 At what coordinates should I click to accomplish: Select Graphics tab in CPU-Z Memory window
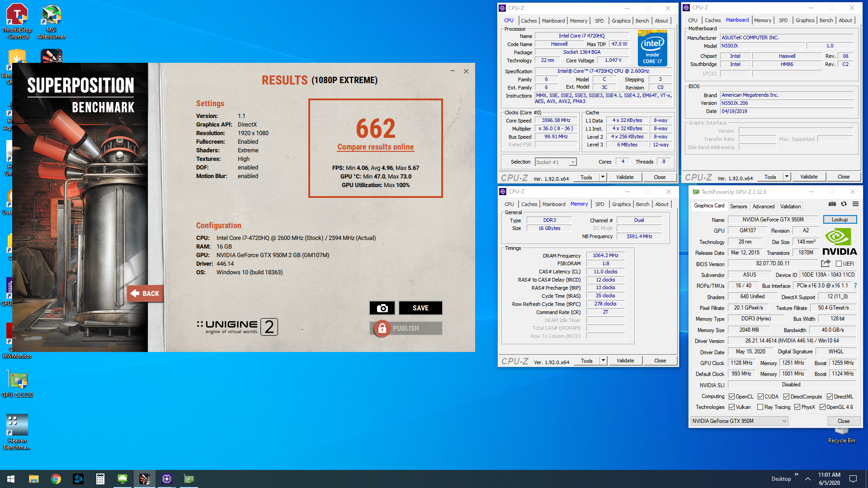[621, 204]
